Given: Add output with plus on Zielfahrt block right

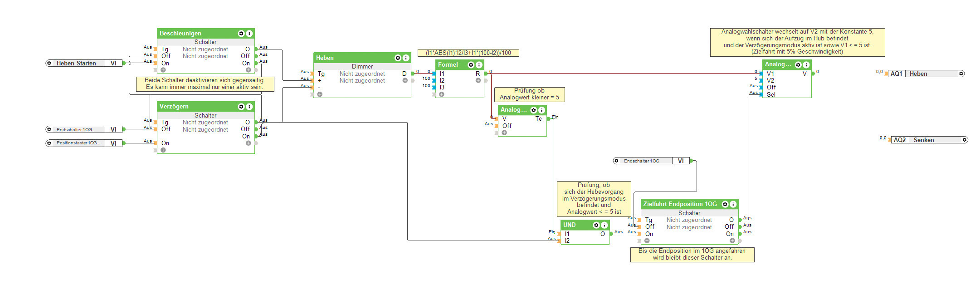Looking at the screenshot, I should click(732, 241).
